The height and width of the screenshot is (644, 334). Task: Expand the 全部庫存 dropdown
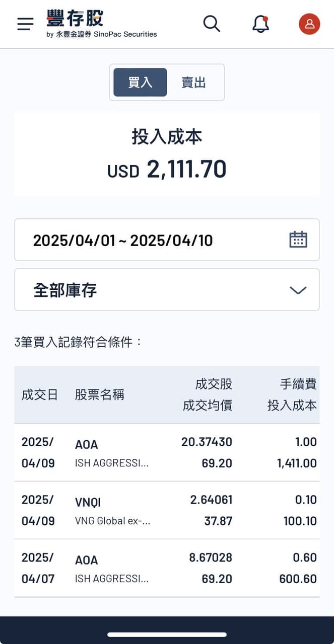(167, 290)
